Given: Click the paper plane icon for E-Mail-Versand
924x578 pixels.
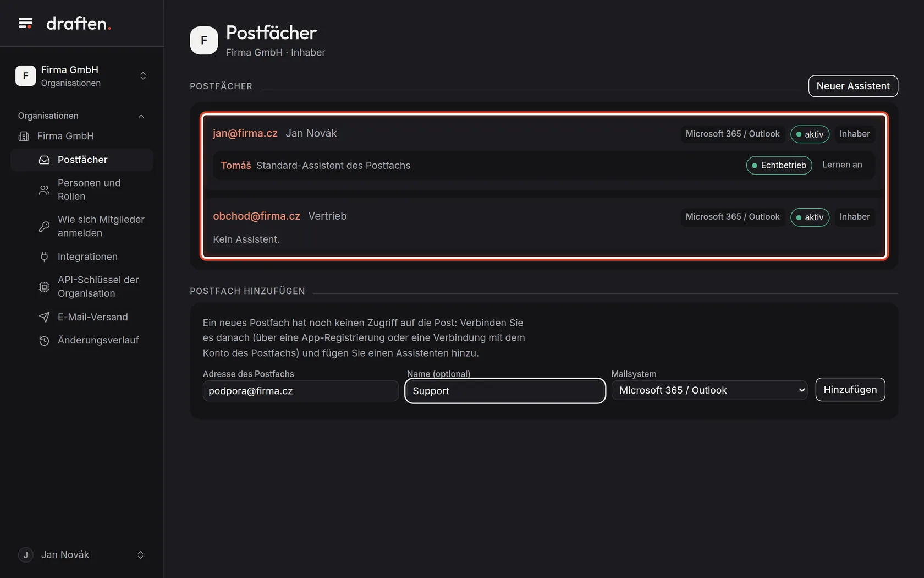Looking at the screenshot, I should pos(44,317).
